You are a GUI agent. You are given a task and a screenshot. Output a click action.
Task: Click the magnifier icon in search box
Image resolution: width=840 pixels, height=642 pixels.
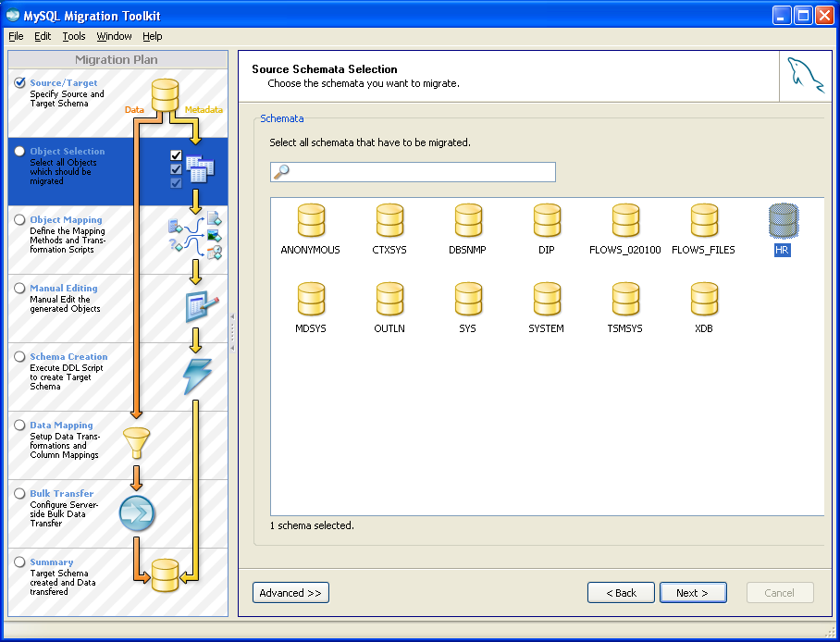point(281,171)
